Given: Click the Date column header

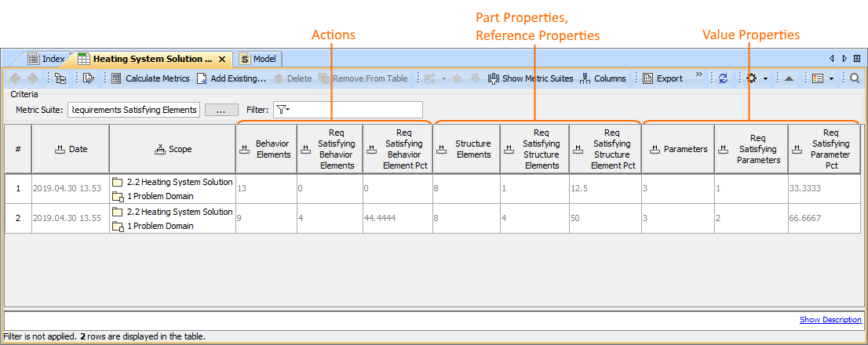Looking at the screenshot, I should [x=71, y=149].
